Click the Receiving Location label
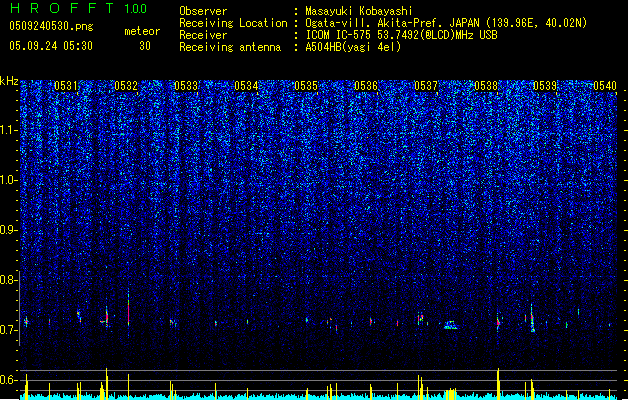629x400 pixels. point(233,23)
